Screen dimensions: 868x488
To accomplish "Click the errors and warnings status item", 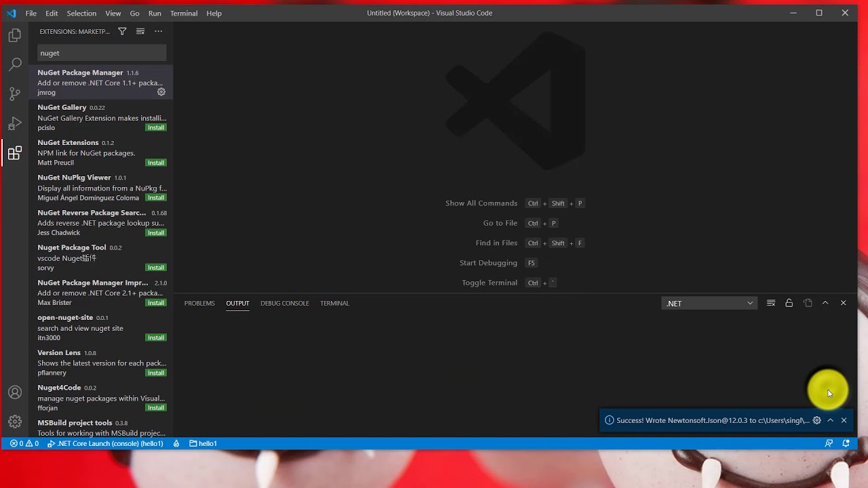I will point(24,443).
